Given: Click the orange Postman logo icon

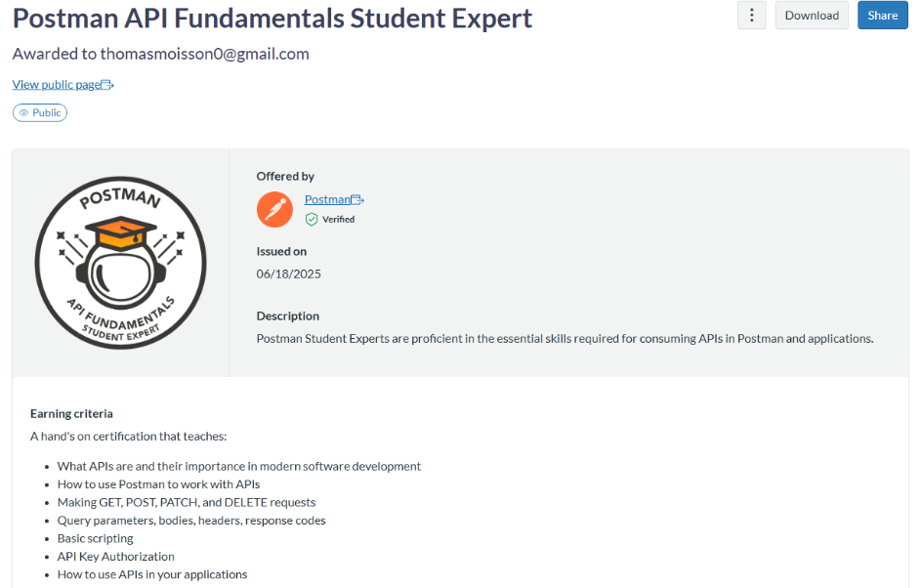Looking at the screenshot, I should (x=274, y=209).
